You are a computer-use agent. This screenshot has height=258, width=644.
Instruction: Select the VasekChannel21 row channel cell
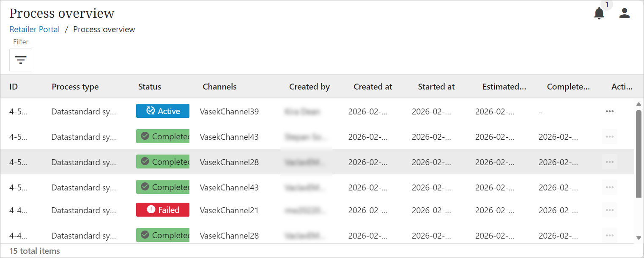tap(229, 210)
